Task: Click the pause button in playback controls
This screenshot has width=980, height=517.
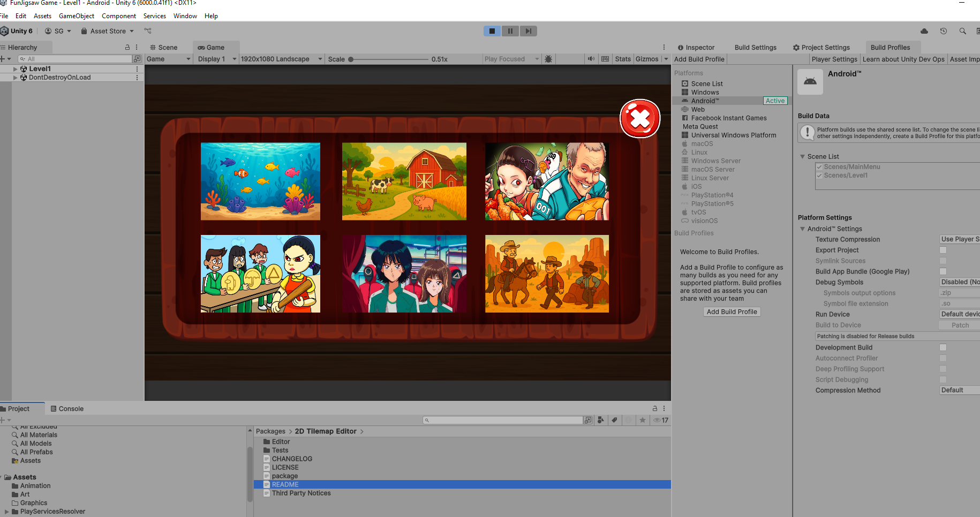Action: coord(510,31)
